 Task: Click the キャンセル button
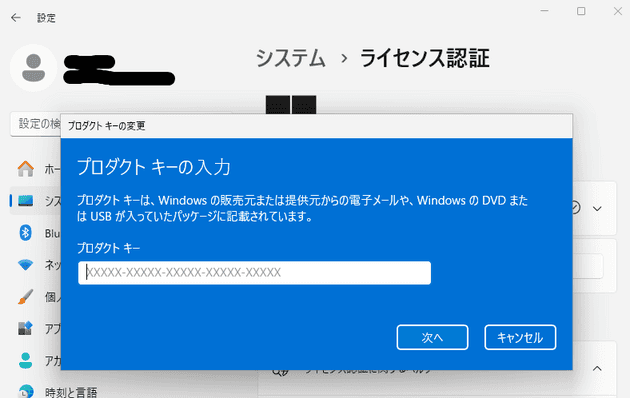click(x=520, y=337)
